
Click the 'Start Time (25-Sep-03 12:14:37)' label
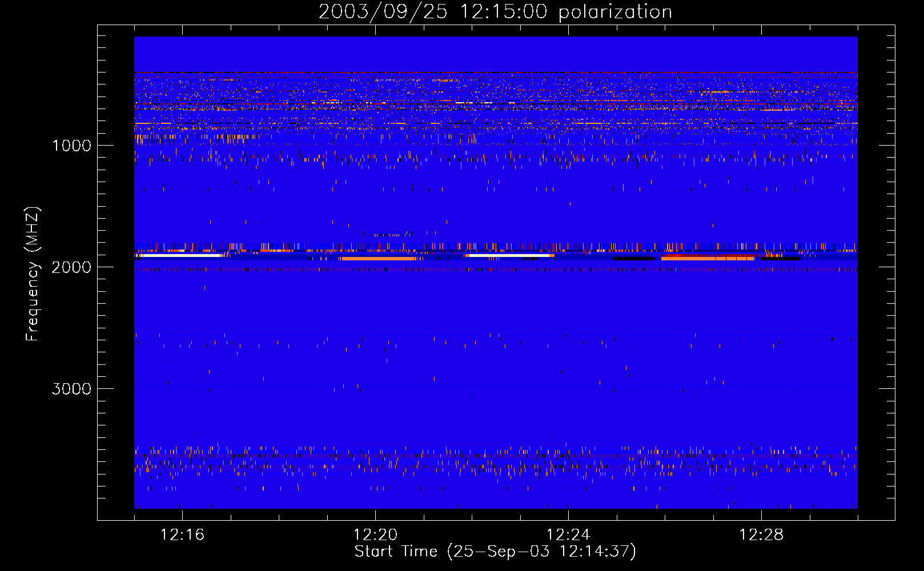click(x=495, y=552)
